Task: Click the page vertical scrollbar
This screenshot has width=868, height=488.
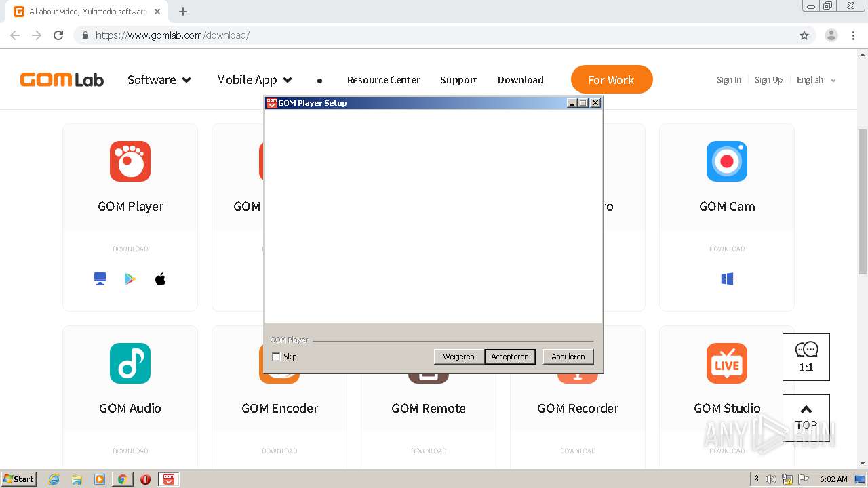Action: (863, 201)
